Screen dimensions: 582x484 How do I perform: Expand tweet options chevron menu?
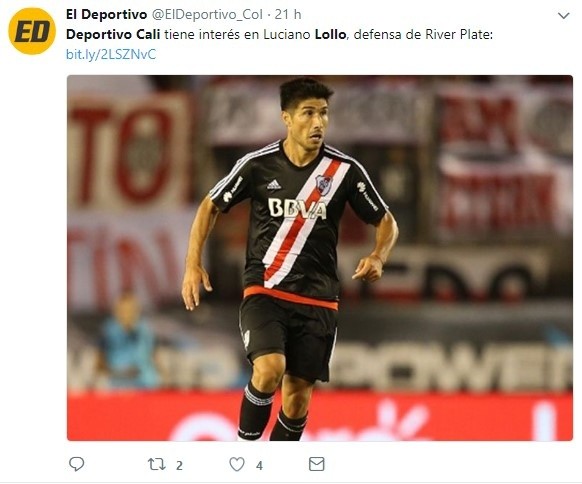point(563,16)
